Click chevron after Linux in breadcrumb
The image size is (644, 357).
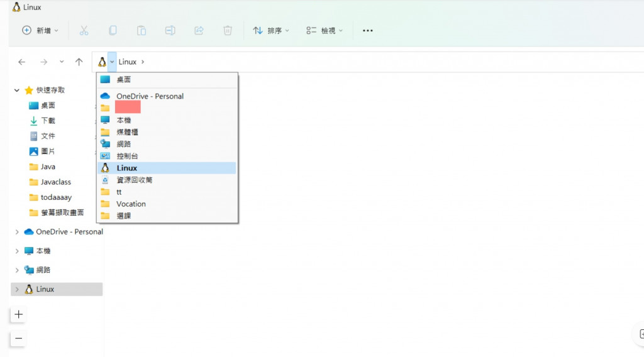coord(143,62)
